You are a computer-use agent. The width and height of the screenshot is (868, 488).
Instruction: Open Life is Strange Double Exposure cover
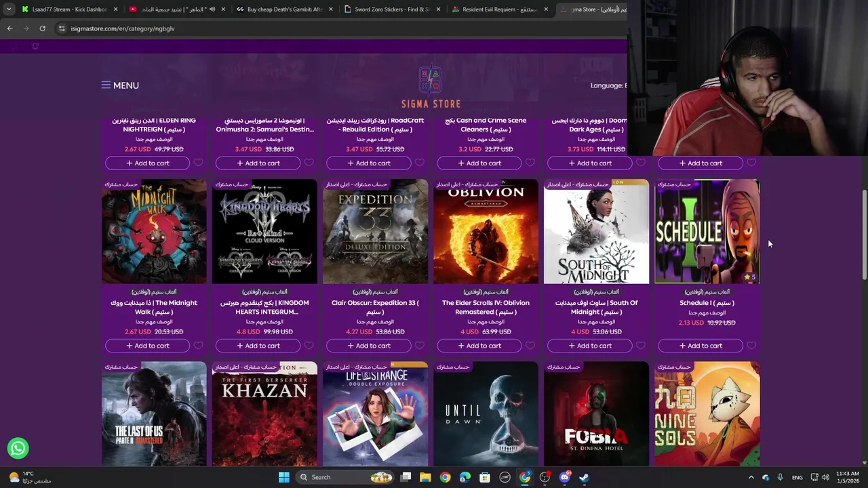pyautogui.click(x=375, y=413)
